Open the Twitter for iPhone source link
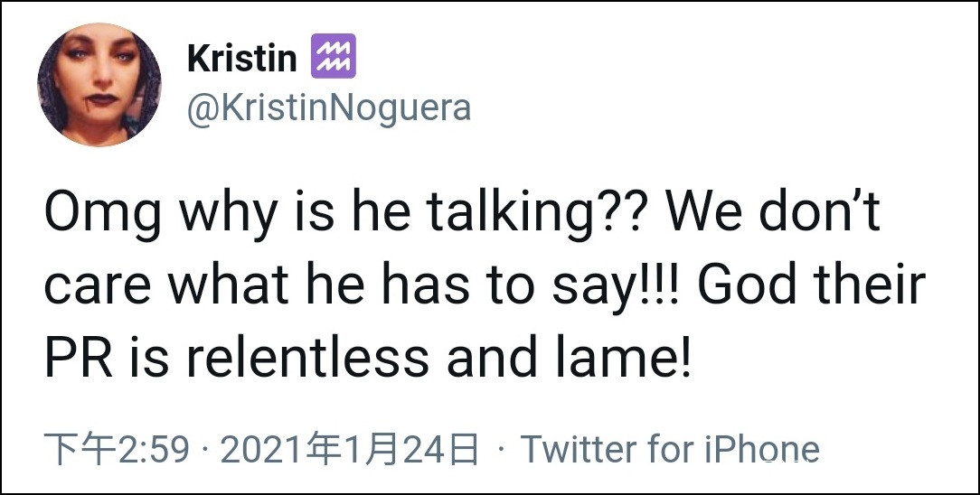 [x=670, y=449]
